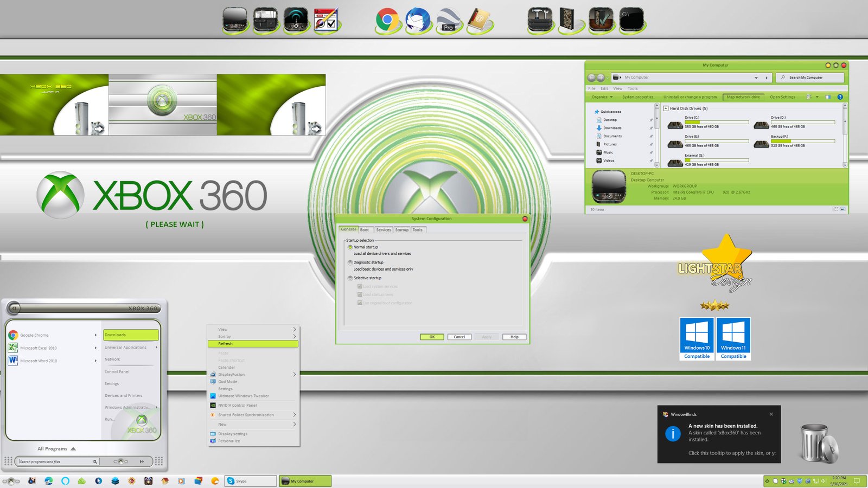Viewport: 868px width, 488px height.
Task: Expand Google Chrome jump list arrow
Action: pos(95,335)
